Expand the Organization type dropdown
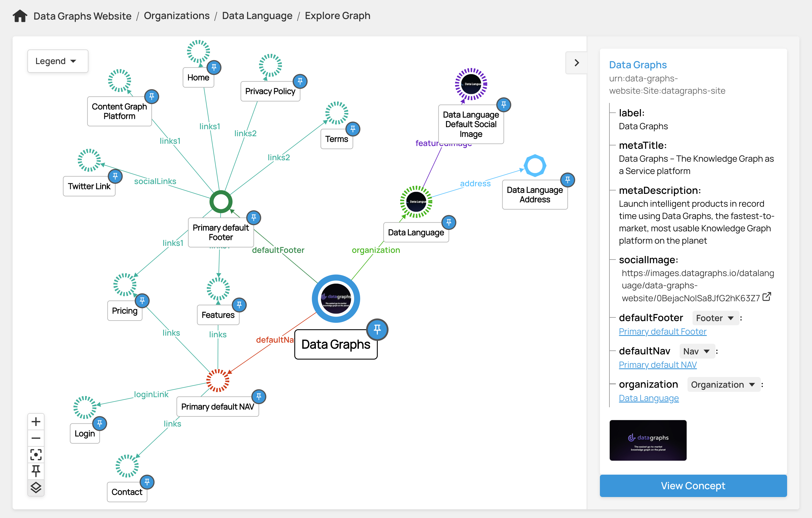 coord(723,385)
